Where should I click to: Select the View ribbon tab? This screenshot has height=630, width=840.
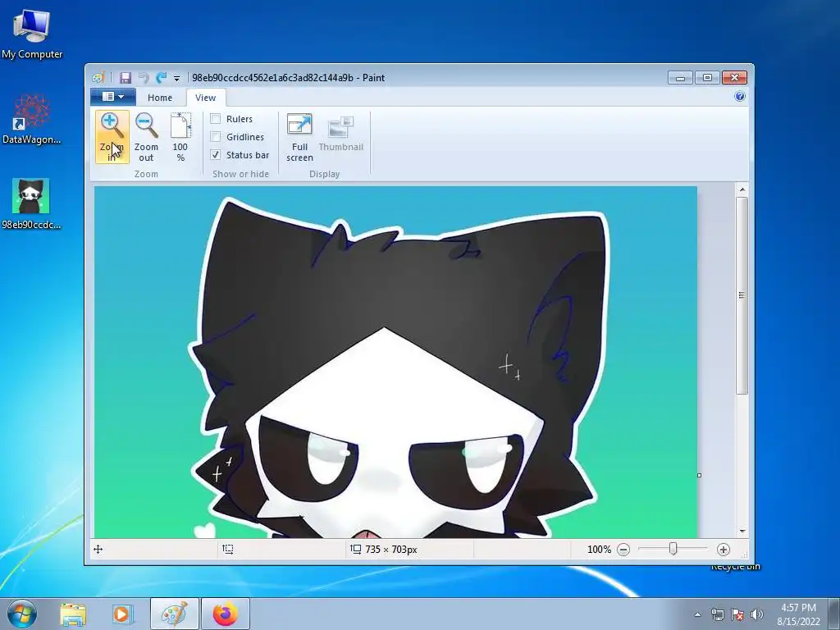click(206, 98)
